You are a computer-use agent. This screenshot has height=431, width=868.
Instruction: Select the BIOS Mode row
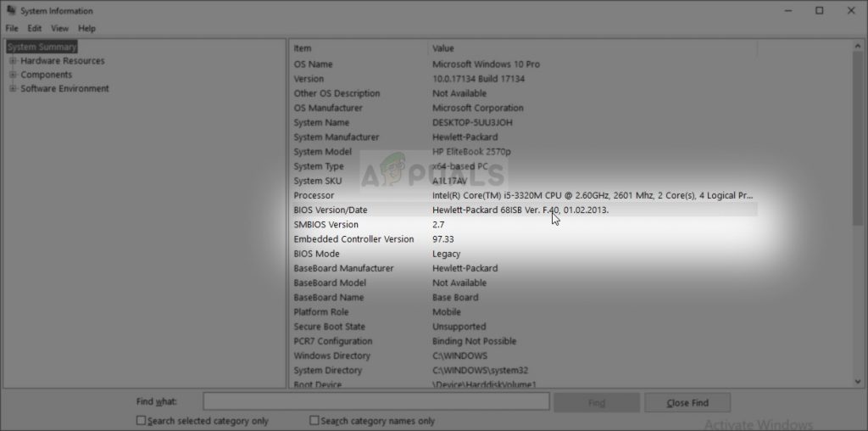(x=523, y=254)
